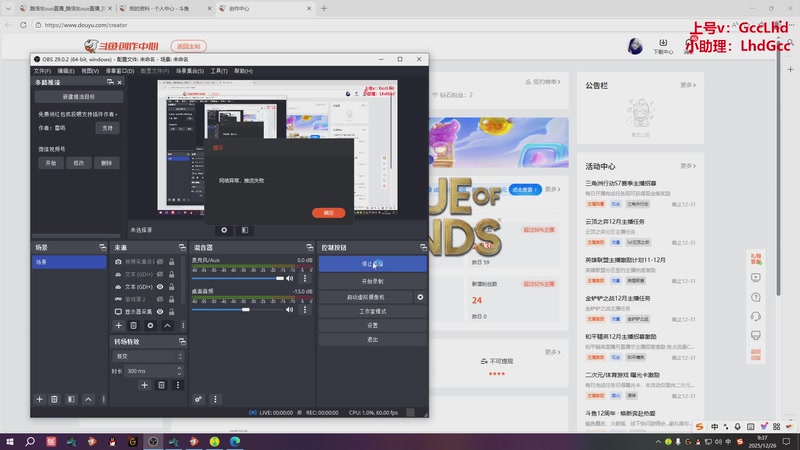Open the 编辑(E) menu
800x450 pixels.
pos(66,71)
